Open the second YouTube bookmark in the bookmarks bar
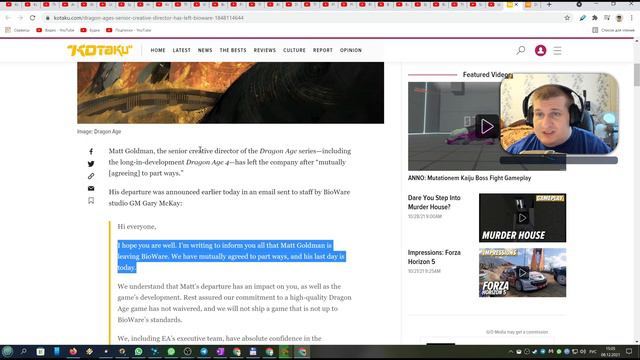Image resolution: width=640 pixels, height=360 pixels. click(x=90, y=30)
